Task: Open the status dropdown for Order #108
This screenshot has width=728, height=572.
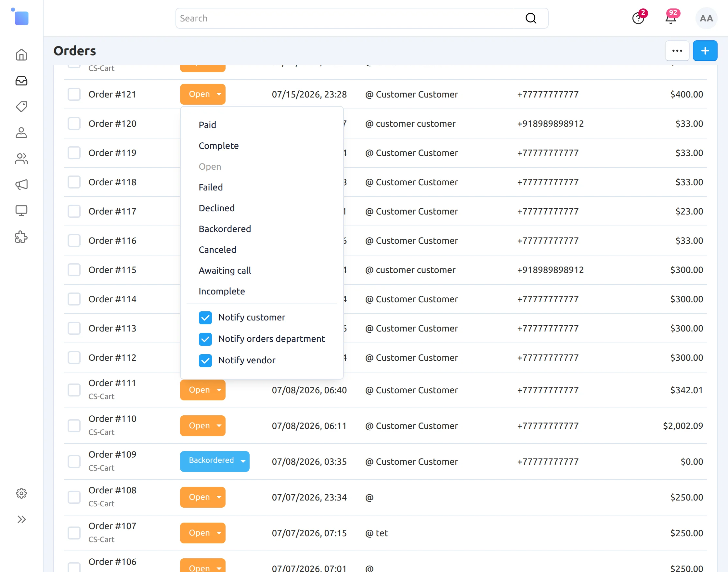Action: pos(202,497)
